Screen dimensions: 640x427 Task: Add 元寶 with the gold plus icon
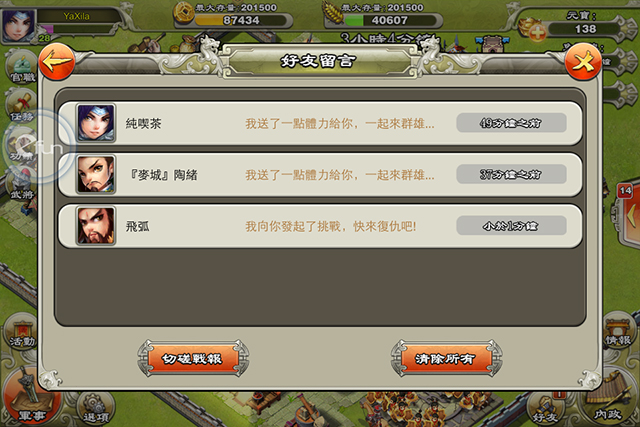[537, 32]
